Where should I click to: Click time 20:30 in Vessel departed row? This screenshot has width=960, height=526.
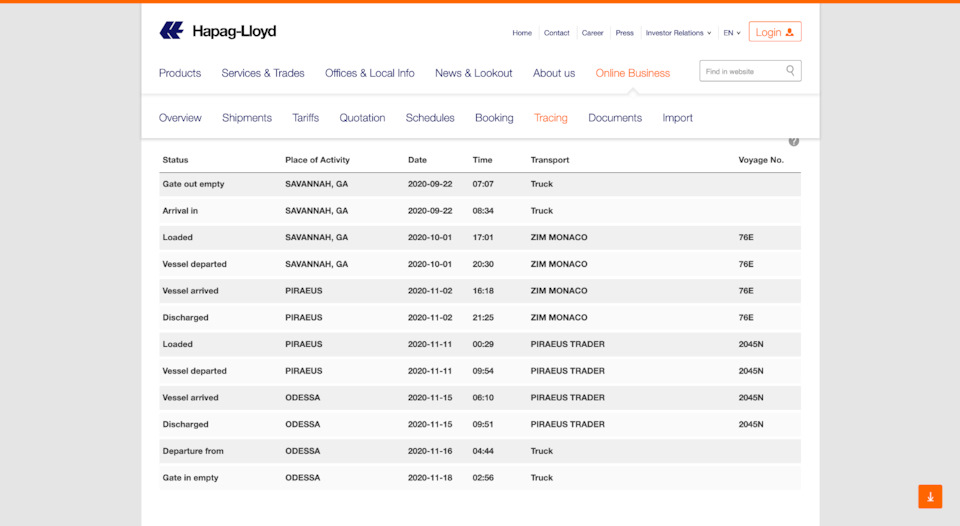482,264
